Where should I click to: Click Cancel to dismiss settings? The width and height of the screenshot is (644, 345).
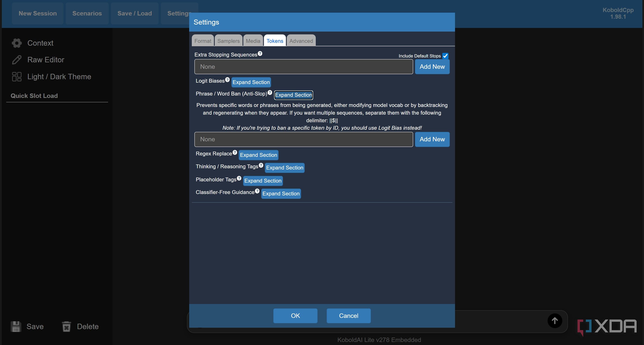[349, 316]
